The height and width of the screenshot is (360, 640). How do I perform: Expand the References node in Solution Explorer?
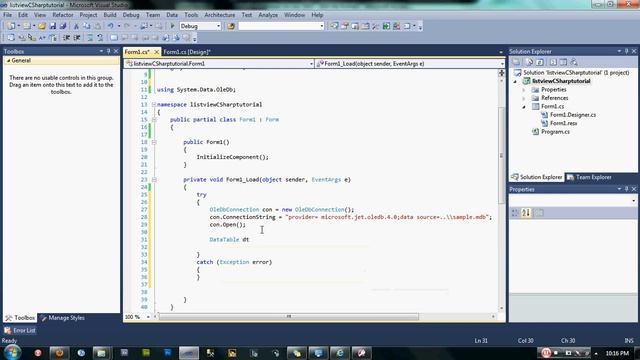(x=524, y=98)
